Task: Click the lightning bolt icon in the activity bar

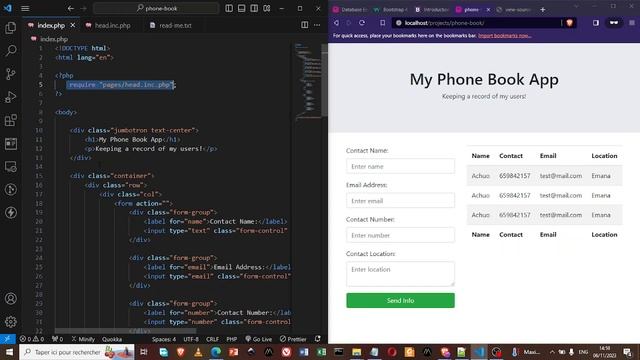Action: coord(11,213)
